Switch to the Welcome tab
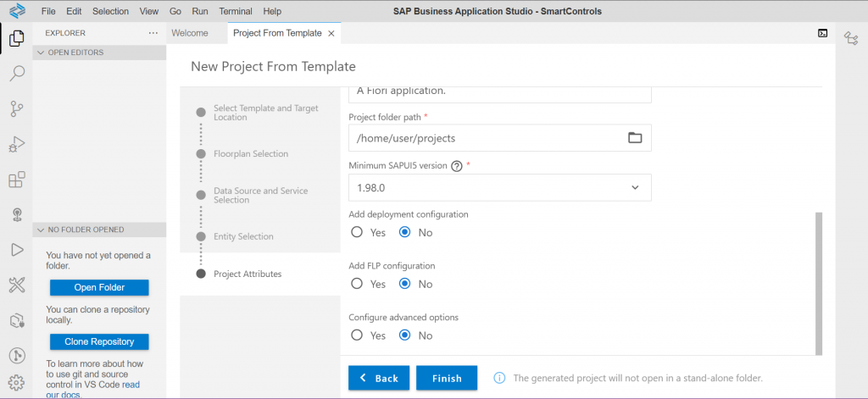Image resolution: width=868 pixels, height=399 pixels. (x=190, y=33)
